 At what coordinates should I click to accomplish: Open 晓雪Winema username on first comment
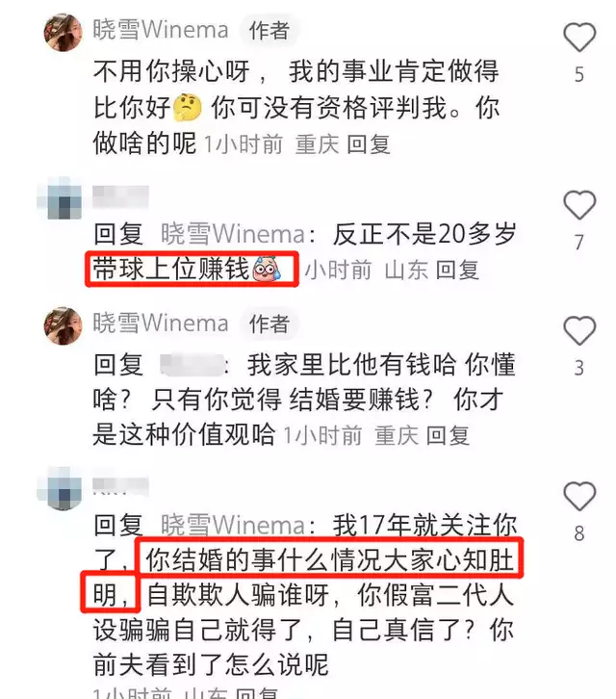click(161, 30)
